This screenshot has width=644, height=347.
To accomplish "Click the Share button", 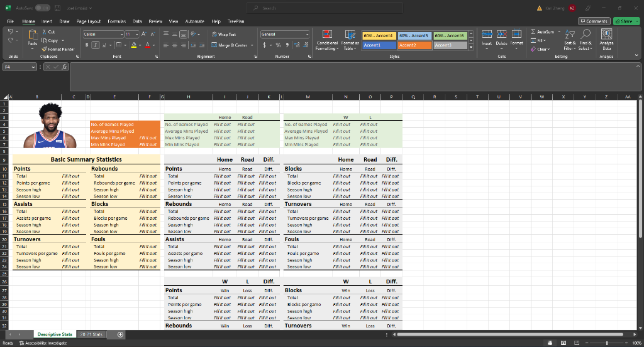I will [x=624, y=21].
